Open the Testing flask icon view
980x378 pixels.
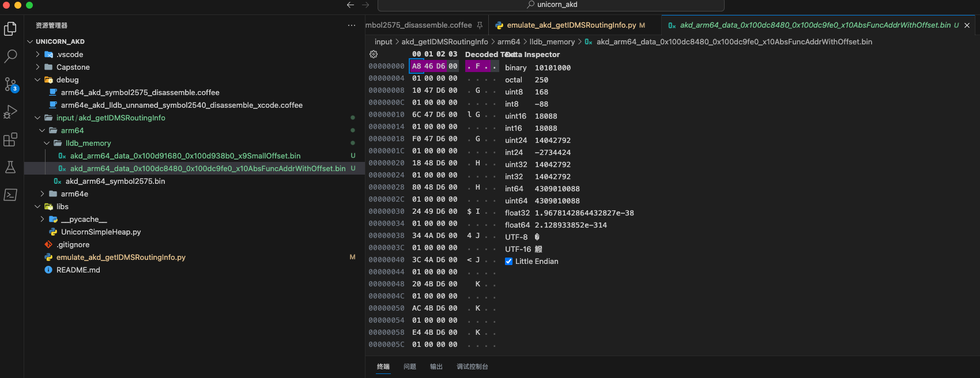point(10,167)
